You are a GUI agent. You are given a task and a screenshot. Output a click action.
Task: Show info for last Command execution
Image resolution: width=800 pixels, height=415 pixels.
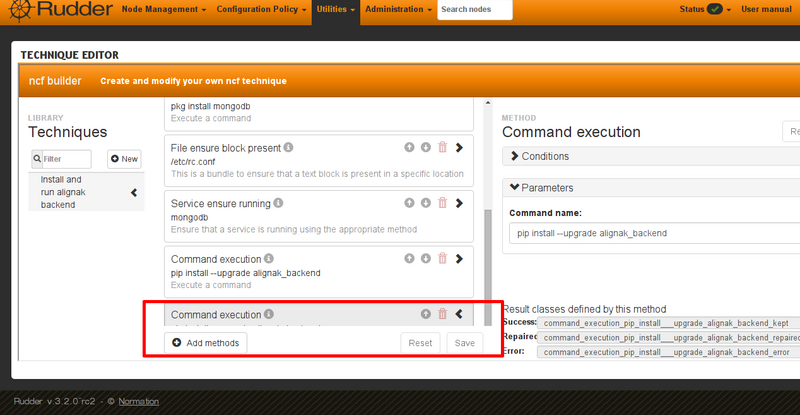269,314
